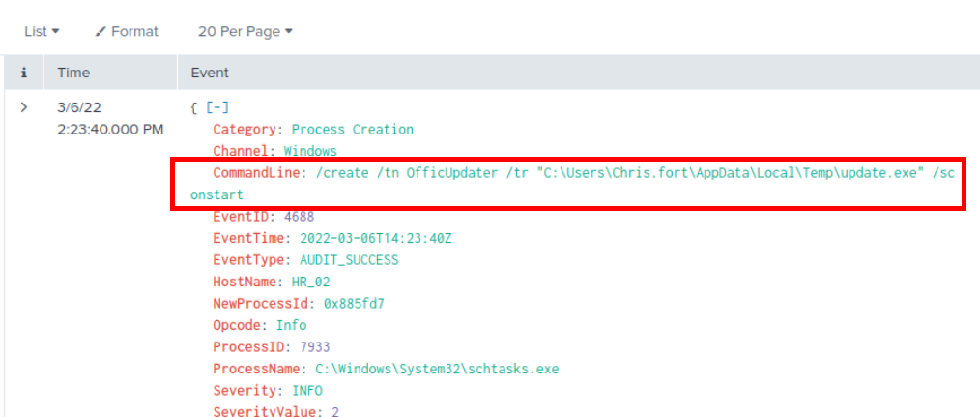Click NewProcessId value 0x885fd7

pos(355,304)
